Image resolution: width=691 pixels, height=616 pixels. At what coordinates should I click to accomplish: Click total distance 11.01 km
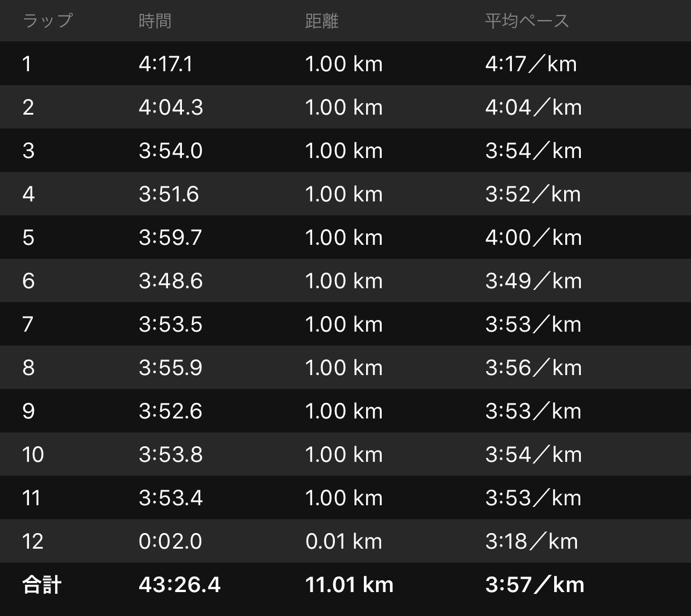pos(349,585)
